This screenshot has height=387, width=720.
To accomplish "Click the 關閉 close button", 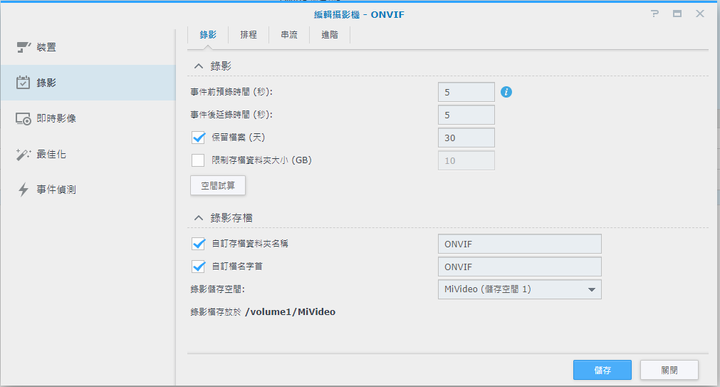I will (x=669, y=370).
